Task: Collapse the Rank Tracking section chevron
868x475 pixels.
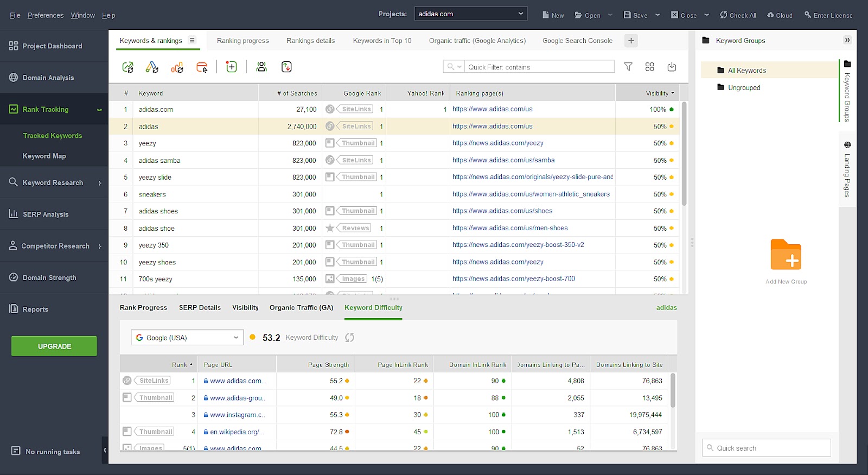Action: (x=99, y=110)
